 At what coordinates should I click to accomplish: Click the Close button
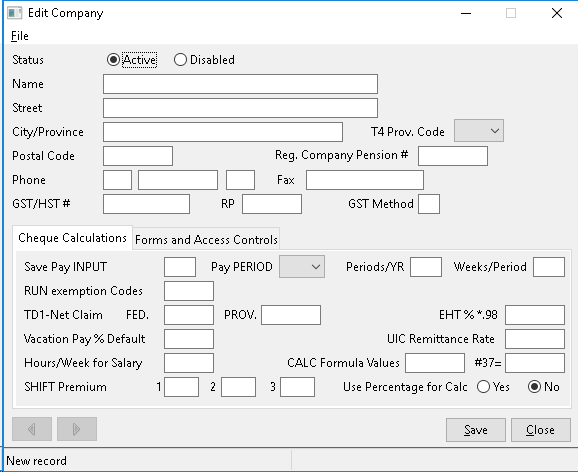click(x=541, y=430)
